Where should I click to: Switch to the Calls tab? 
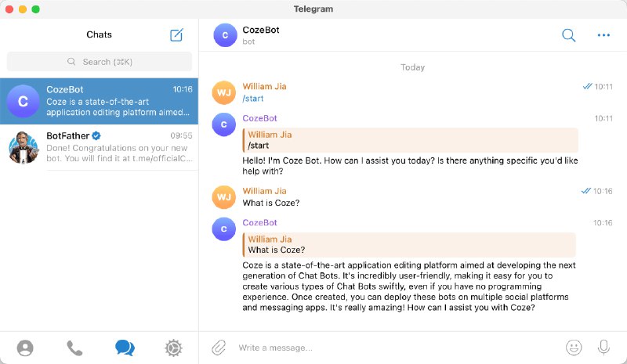click(74, 348)
